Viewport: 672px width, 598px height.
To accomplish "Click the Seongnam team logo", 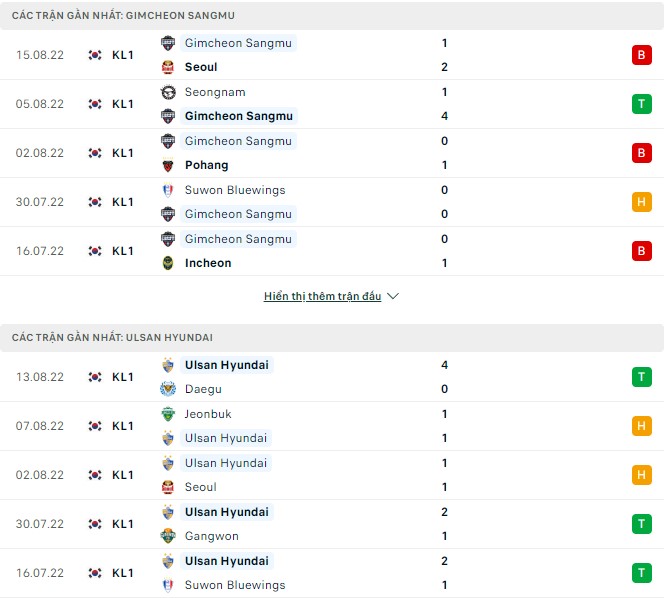I will (168, 92).
